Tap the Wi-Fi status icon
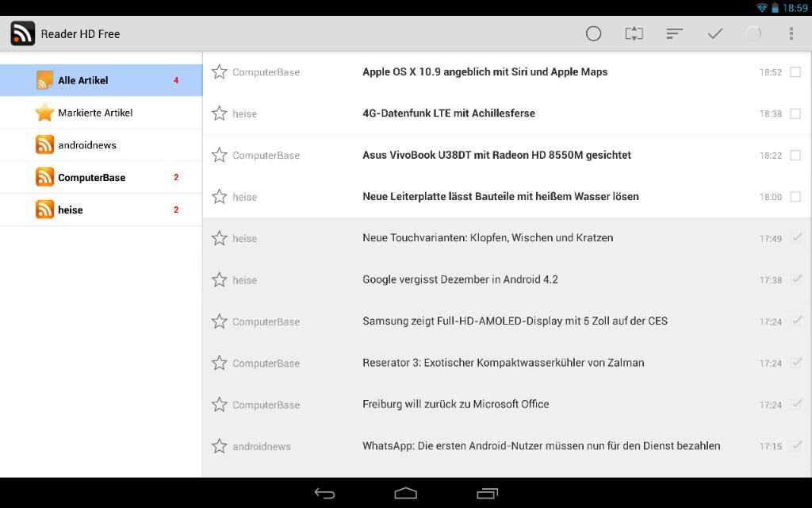This screenshot has width=812, height=508. pos(762,8)
